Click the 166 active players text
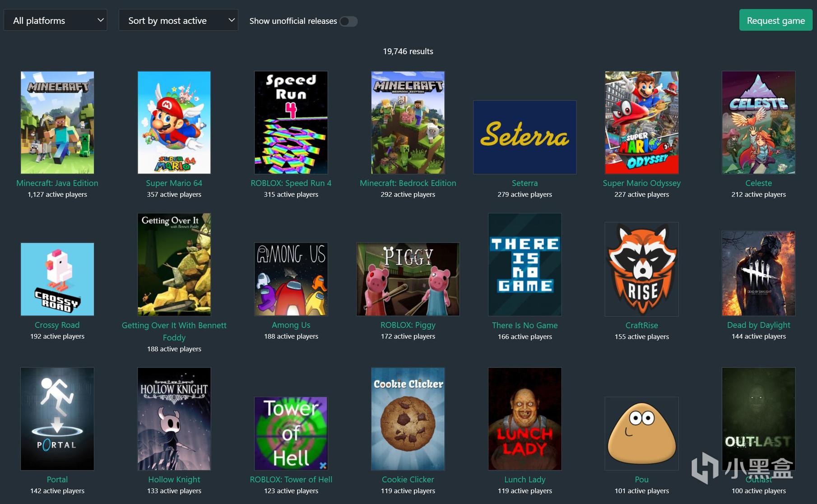817x504 pixels. pos(525,337)
